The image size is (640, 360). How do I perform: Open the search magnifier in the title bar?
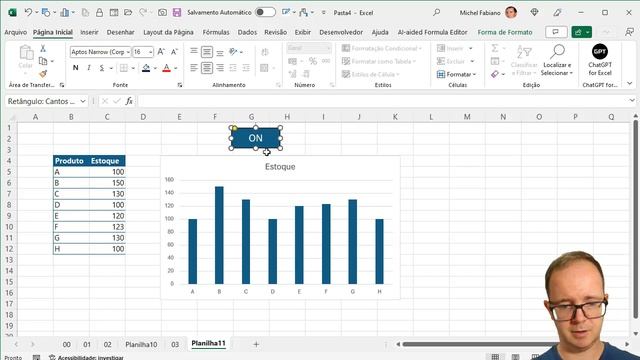[436, 13]
